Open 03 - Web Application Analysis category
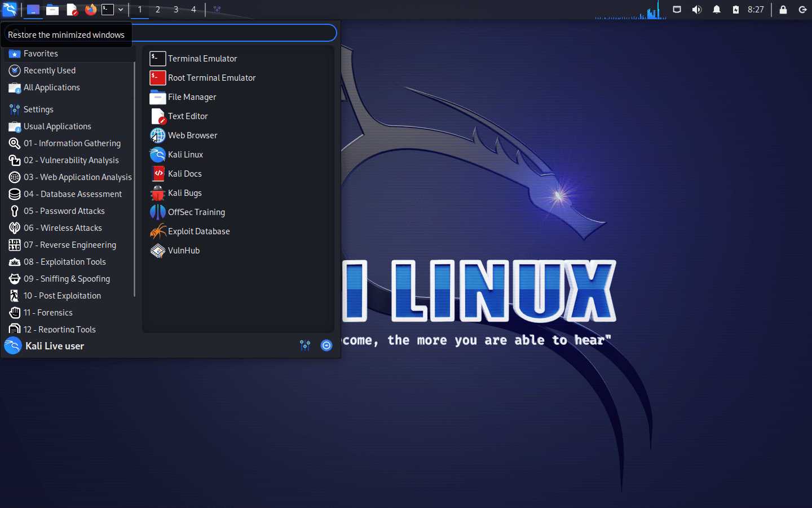This screenshot has width=812, height=508. 69,177
